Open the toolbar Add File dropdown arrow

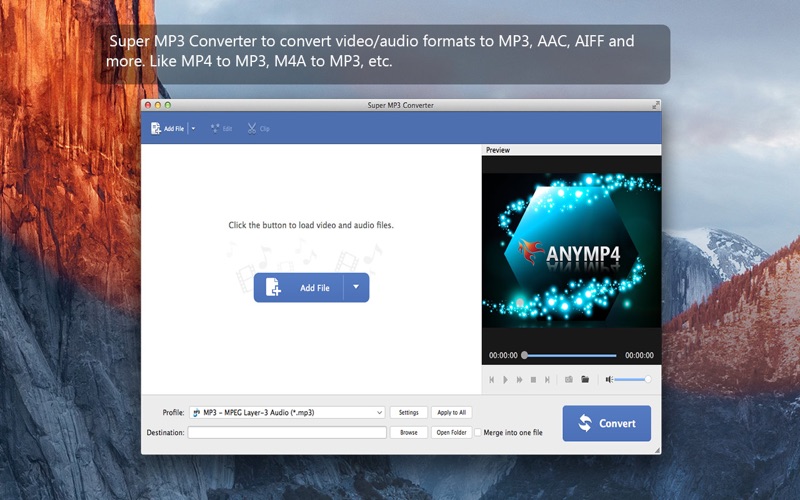[x=193, y=129]
